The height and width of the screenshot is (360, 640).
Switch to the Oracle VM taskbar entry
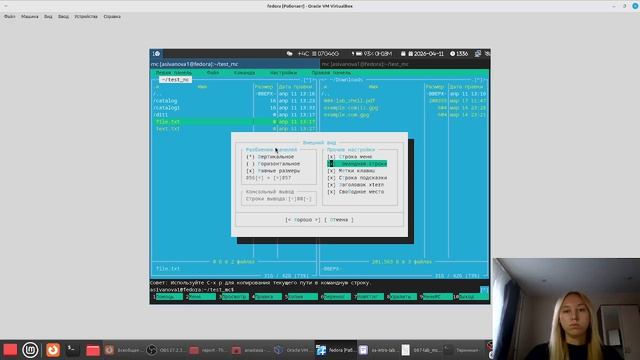292,350
